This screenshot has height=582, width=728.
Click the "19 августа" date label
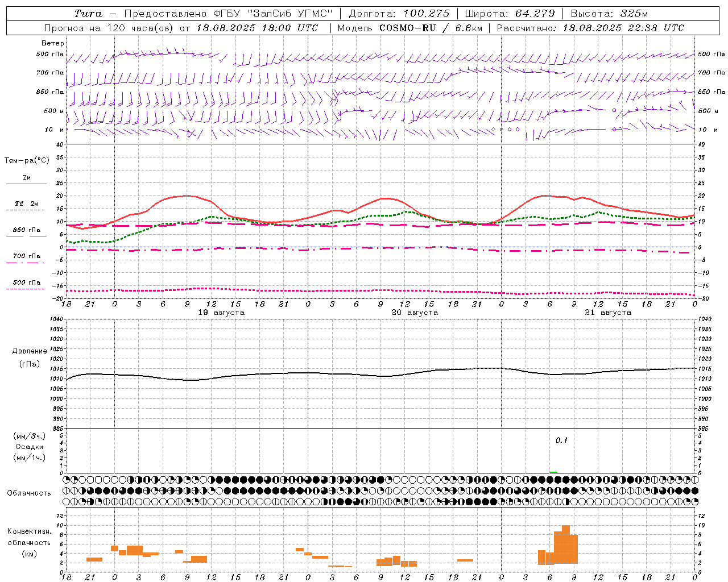(221, 313)
